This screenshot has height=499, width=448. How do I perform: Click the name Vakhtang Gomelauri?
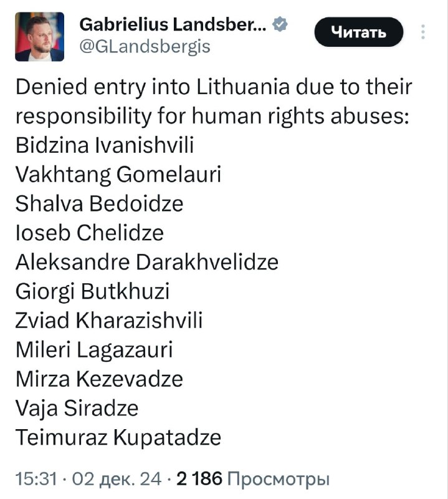coord(118,175)
